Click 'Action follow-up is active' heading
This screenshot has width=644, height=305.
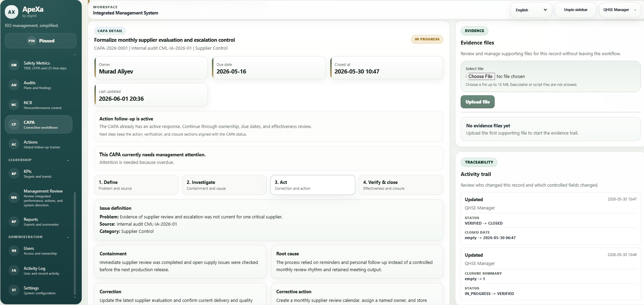(x=126, y=119)
